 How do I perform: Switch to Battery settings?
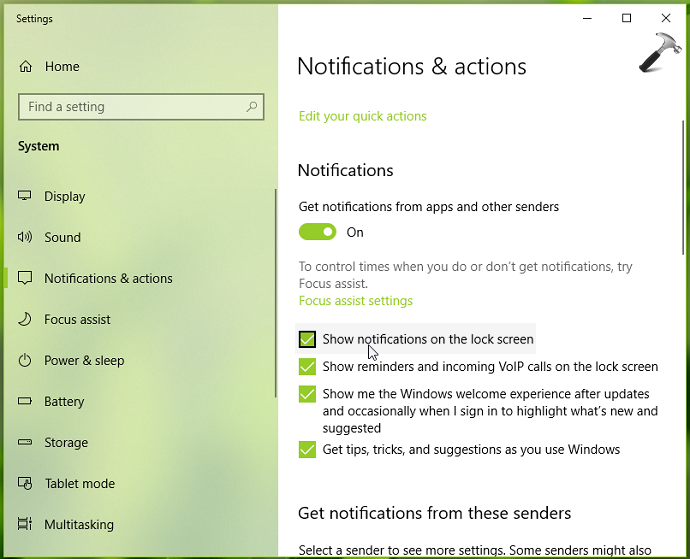point(64,401)
